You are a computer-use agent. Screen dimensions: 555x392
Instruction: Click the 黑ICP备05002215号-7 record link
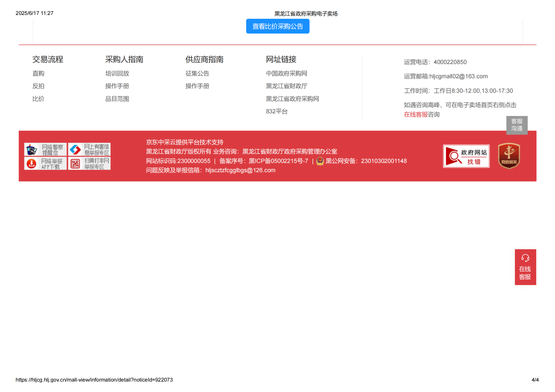[278, 161]
